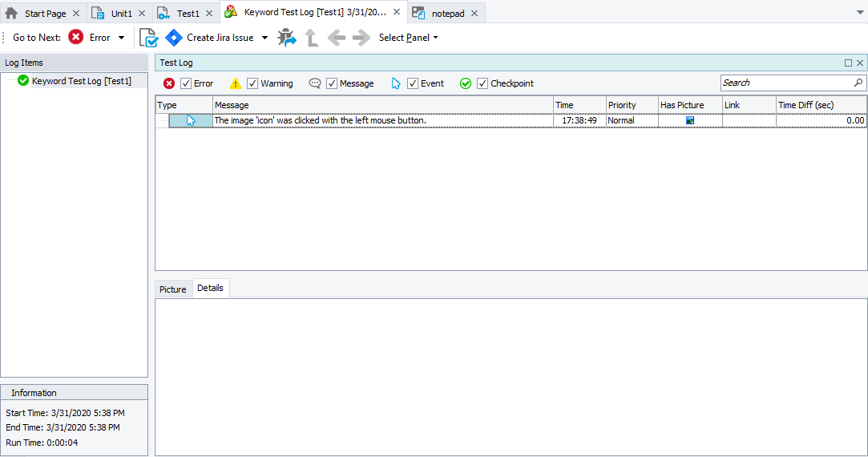
Task: Click the gray up-level arrow icon
Action: tap(312, 38)
